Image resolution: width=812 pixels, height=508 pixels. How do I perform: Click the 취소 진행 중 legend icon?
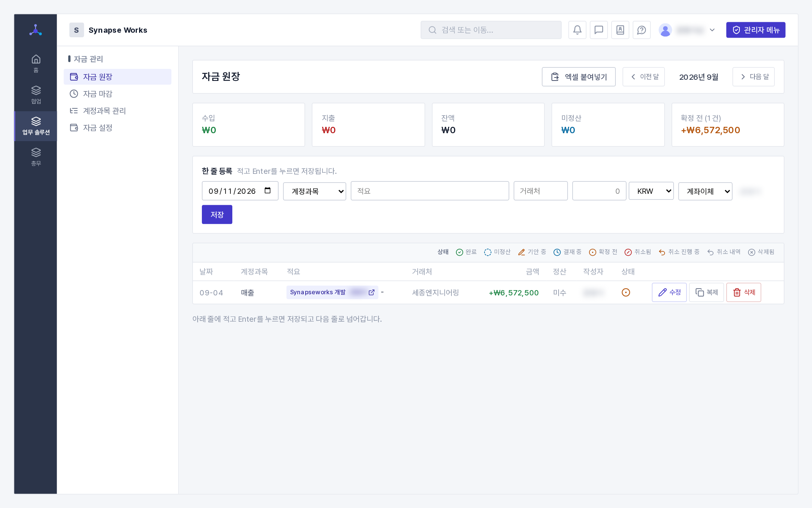(x=662, y=252)
